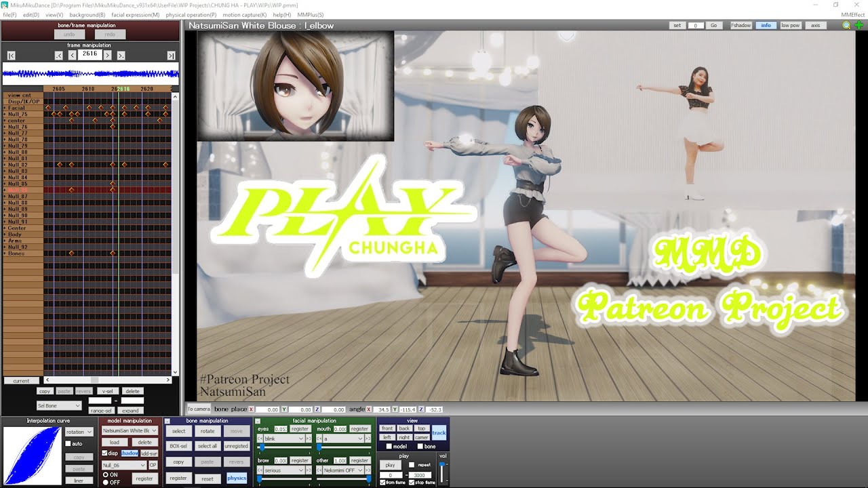Toggle the from flame checkbox
The width and height of the screenshot is (868, 488).
click(x=382, y=483)
